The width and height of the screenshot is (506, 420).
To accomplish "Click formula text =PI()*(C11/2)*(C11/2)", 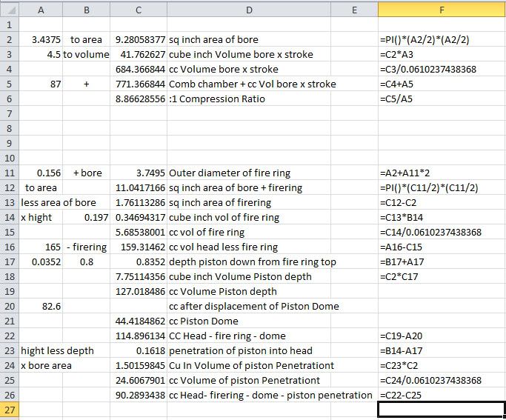I will [429, 188].
